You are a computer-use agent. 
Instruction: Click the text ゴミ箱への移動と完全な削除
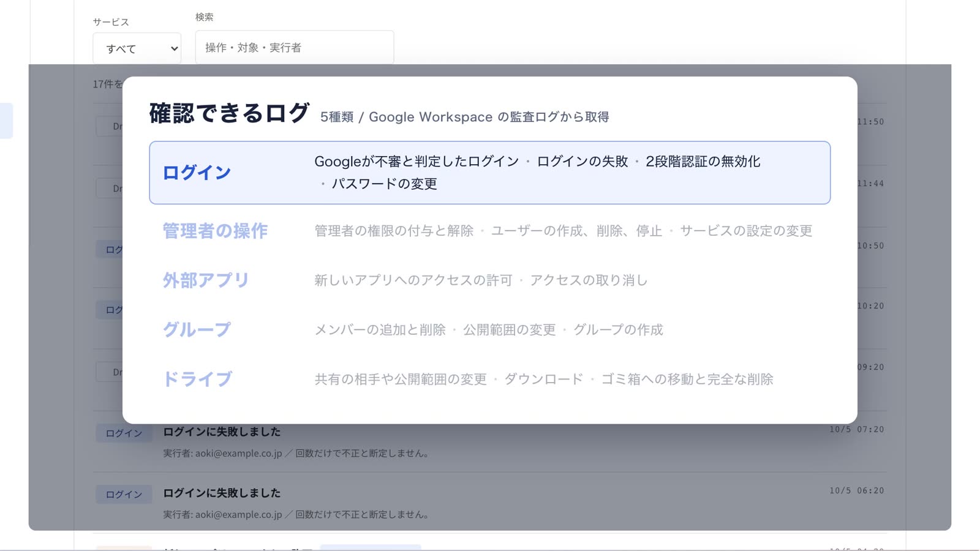(x=687, y=380)
